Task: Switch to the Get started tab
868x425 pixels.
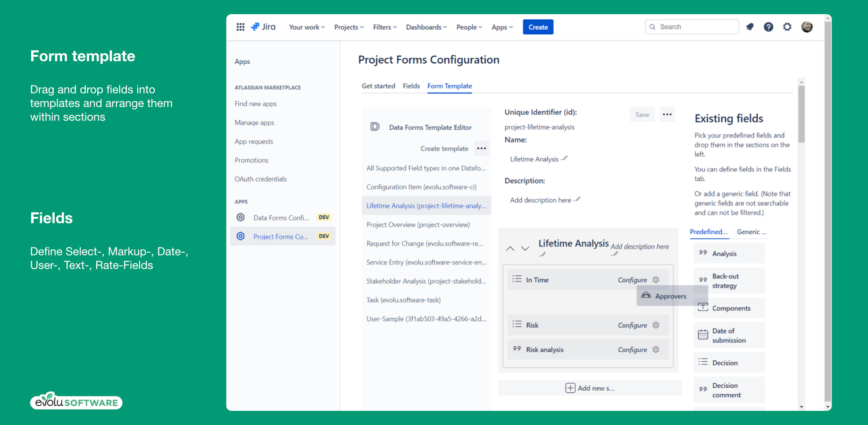Action: tap(378, 86)
